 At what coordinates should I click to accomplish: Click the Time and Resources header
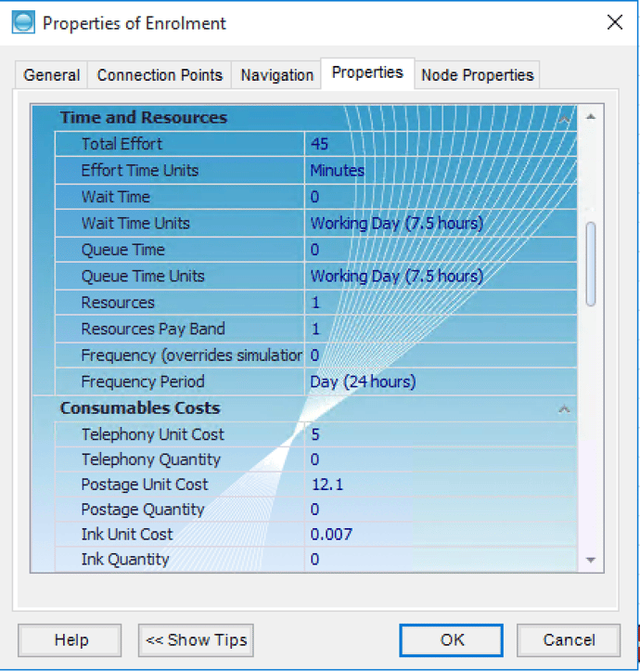tap(143, 118)
